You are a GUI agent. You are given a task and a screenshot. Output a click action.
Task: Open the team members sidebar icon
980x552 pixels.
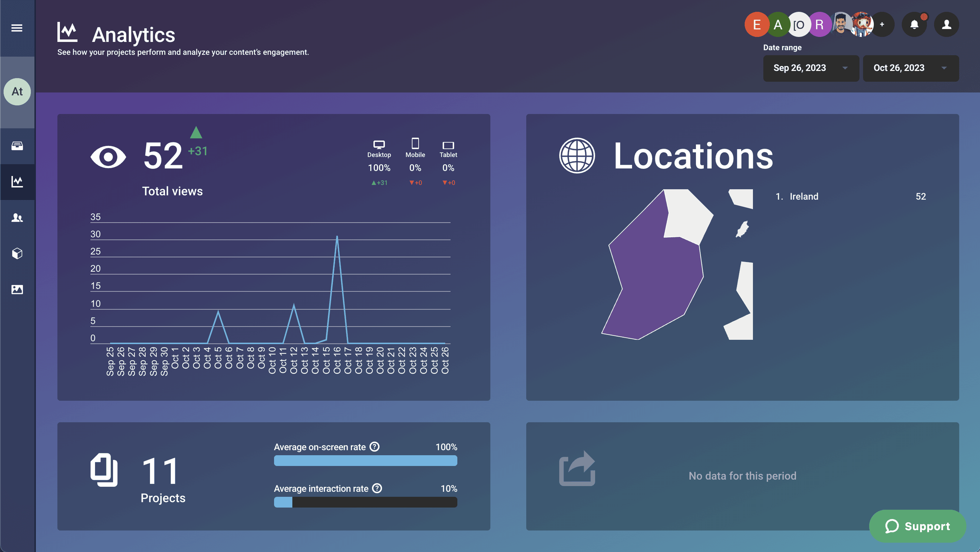point(17,218)
